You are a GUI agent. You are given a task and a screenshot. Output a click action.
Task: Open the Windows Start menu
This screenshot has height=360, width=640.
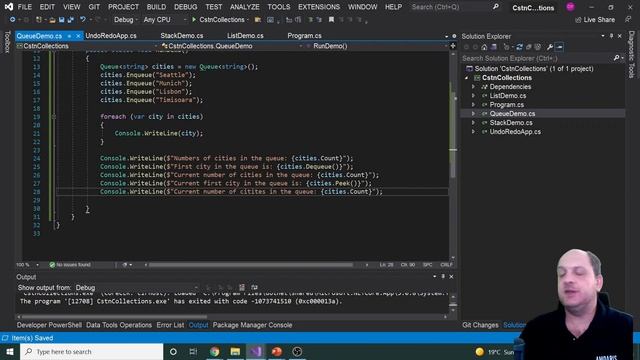tap(10, 351)
